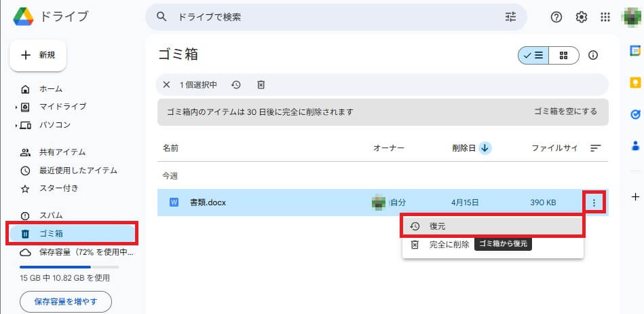Switch to grid layout view
This screenshot has height=314, width=644.
[563, 55]
